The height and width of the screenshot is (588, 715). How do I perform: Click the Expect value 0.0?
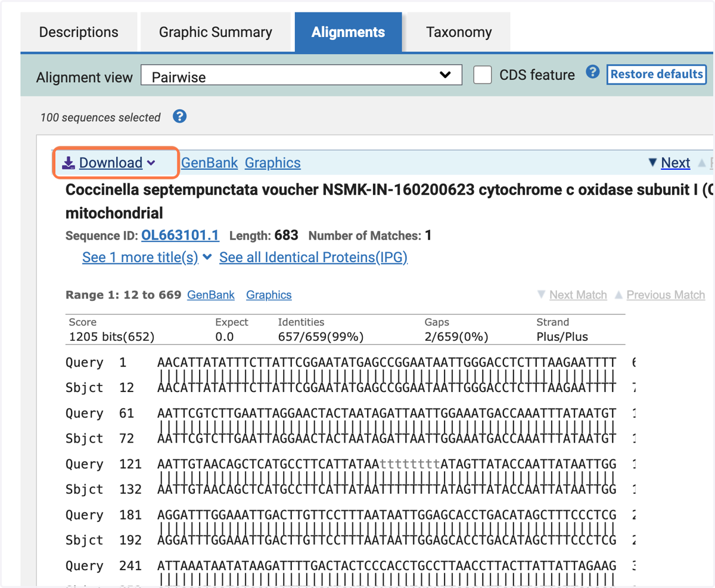(x=225, y=337)
